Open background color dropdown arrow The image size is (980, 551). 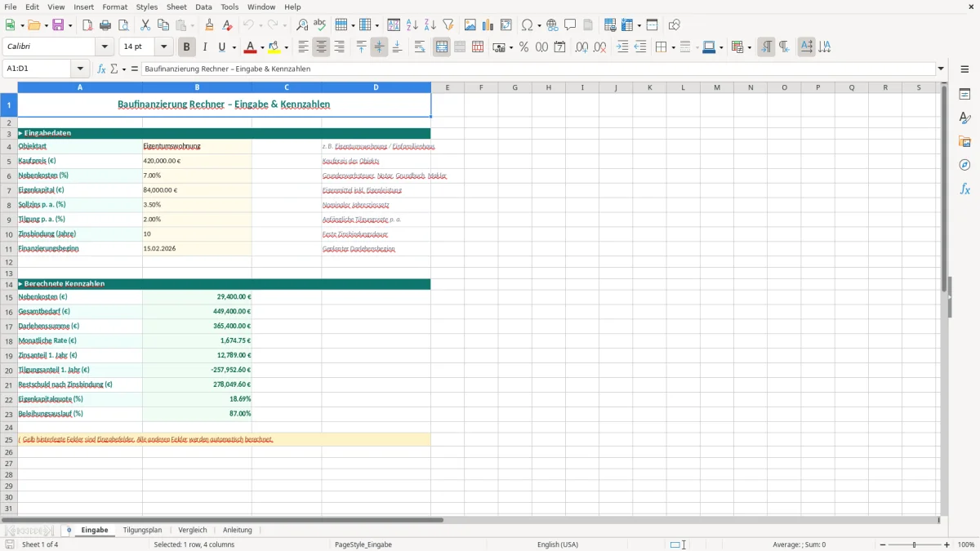[x=287, y=47]
